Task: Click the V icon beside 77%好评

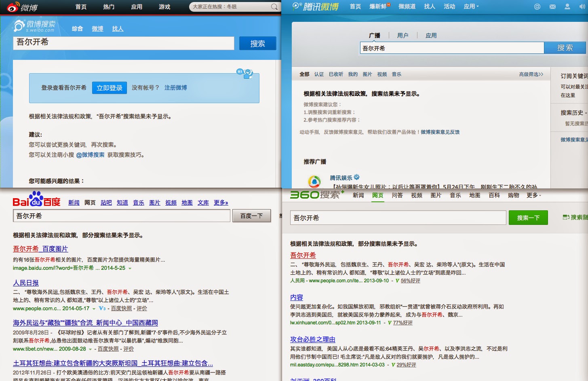Action: pyautogui.click(x=390, y=323)
